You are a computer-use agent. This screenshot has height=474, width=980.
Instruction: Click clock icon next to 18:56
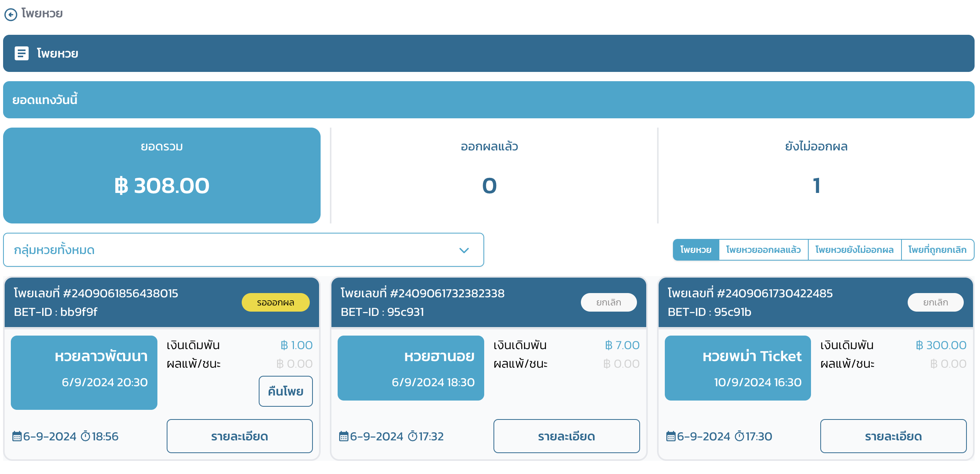coord(85,436)
